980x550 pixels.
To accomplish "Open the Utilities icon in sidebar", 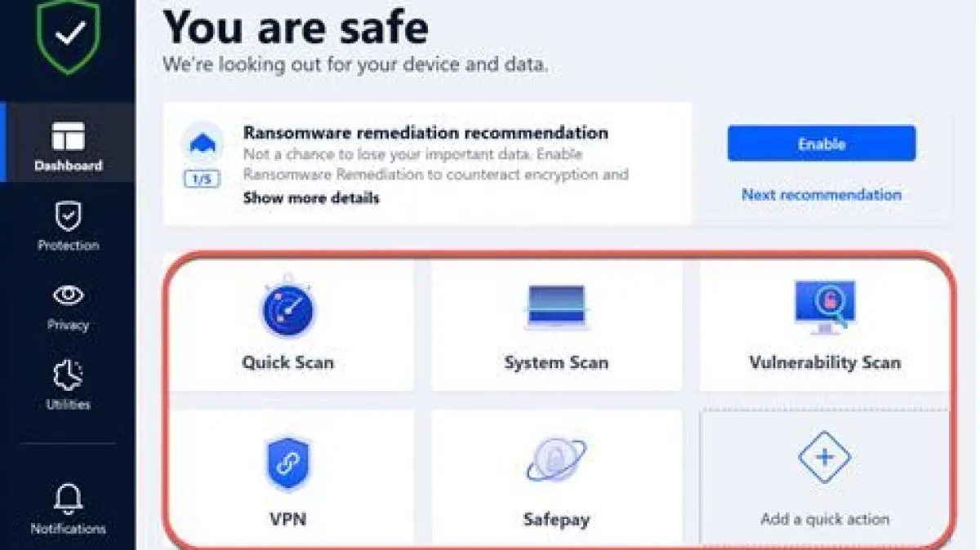I will [68, 375].
